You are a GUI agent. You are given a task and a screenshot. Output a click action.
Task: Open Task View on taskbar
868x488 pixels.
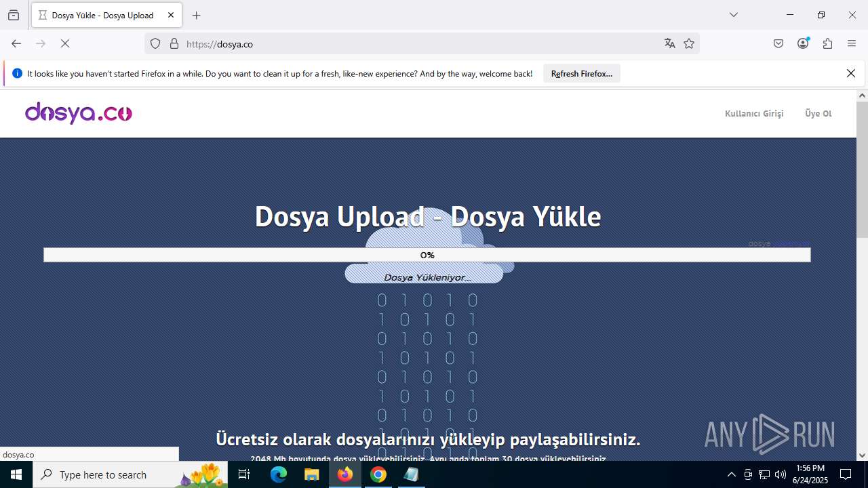(244, 474)
